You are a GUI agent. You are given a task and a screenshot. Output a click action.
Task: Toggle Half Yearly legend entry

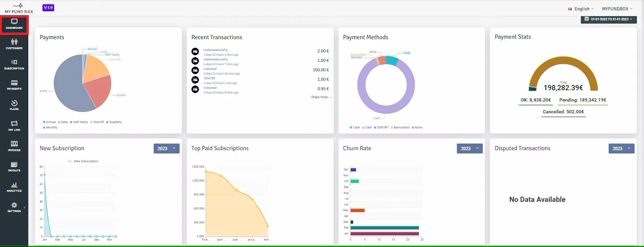(x=79, y=122)
